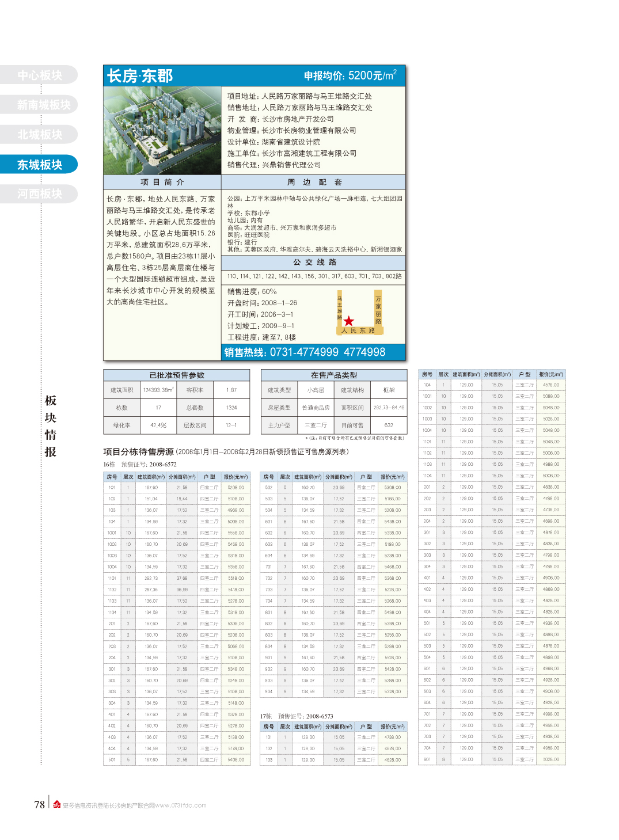Select the 北城板块 tab
The width and height of the screenshot is (619, 840).
click(x=39, y=135)
